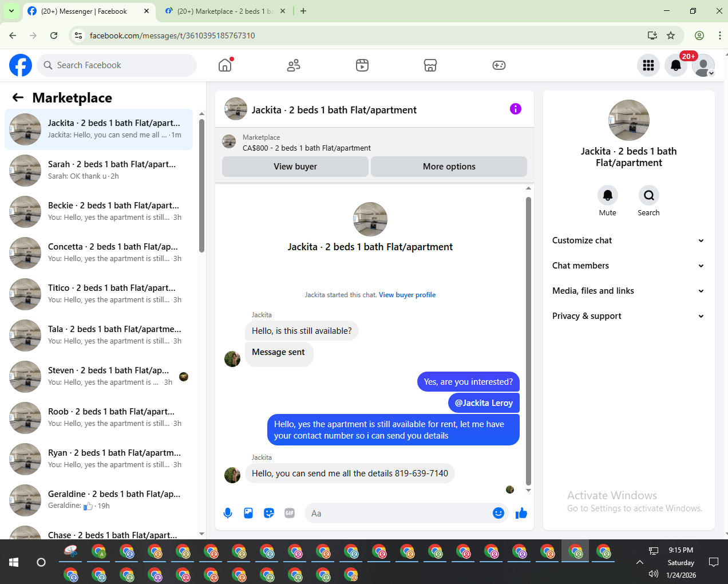Choose a sticker icon

[269, 513]
